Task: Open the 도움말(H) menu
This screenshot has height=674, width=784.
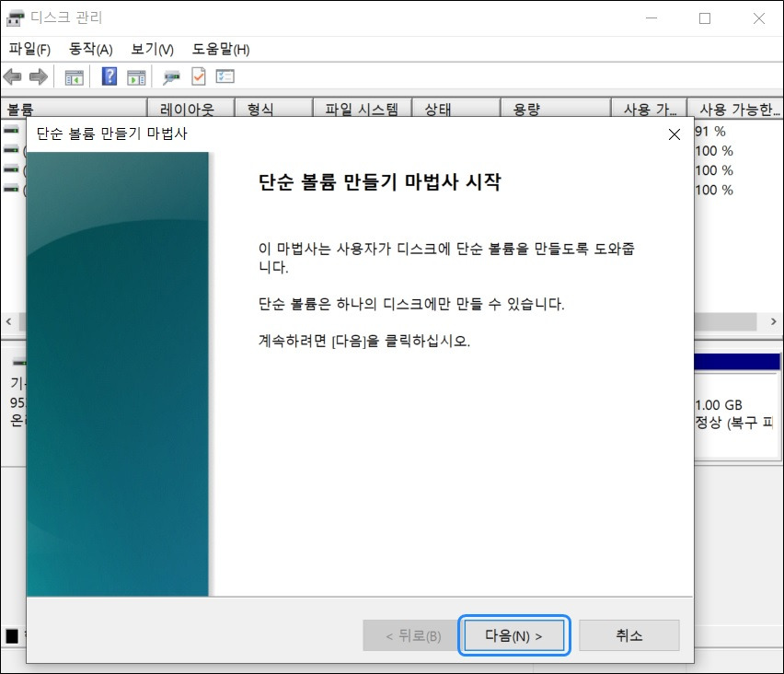Action: point(221,49)
